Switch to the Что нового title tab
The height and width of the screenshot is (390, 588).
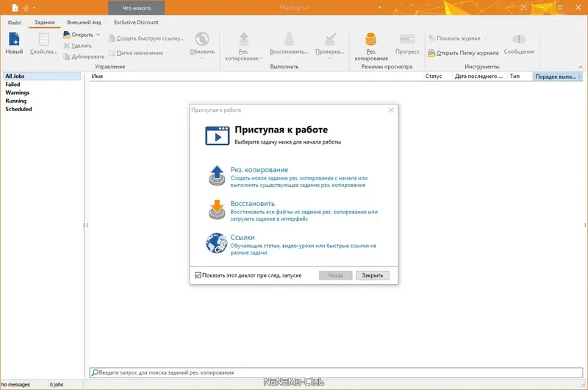pyautogui.click(x=137, y=8)
